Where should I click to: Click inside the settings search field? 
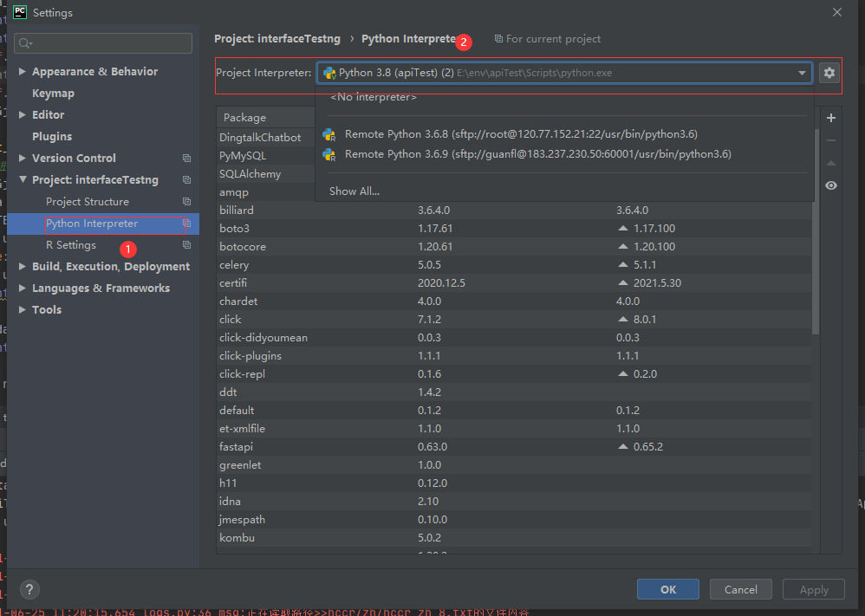pos(104,43)
